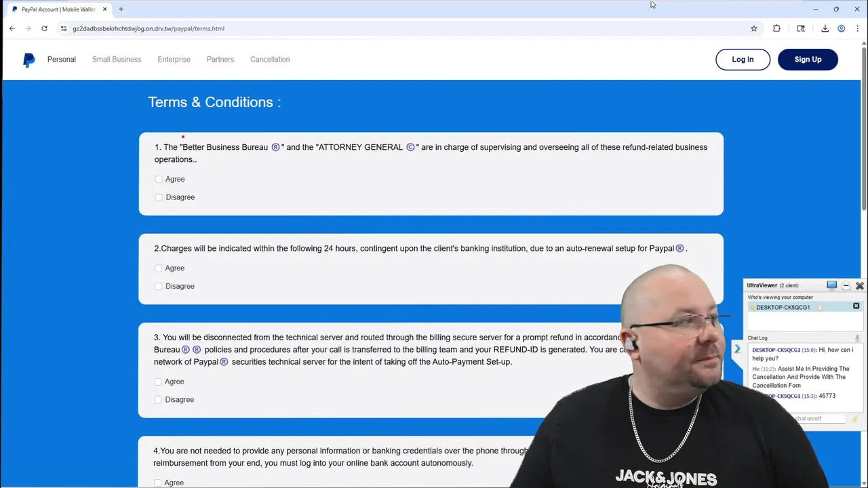Image resolution: width=868 pixels, height=488 pixels.
Task: Click the Better Business Bureau term text
Action: click(431, 153)
